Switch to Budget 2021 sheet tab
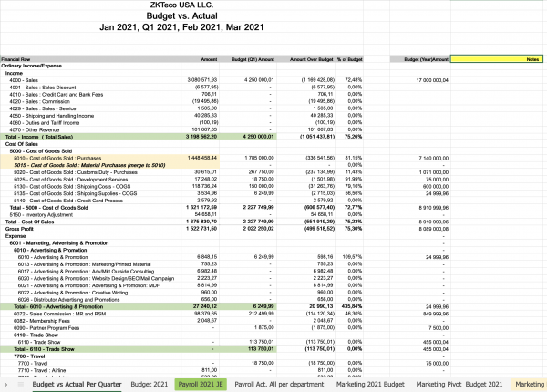The height and width of the screenshot is (392, 547). pos(149,385)
